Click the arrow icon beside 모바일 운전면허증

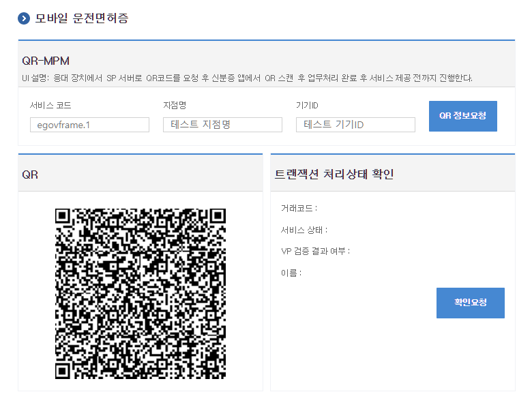pos(24,18)
